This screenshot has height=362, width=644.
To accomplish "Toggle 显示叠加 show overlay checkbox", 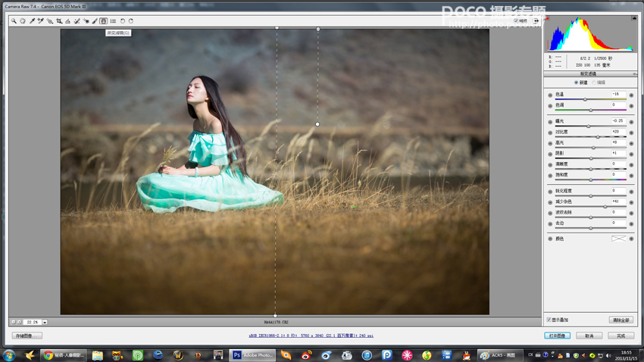I will (x=549, y=320).
